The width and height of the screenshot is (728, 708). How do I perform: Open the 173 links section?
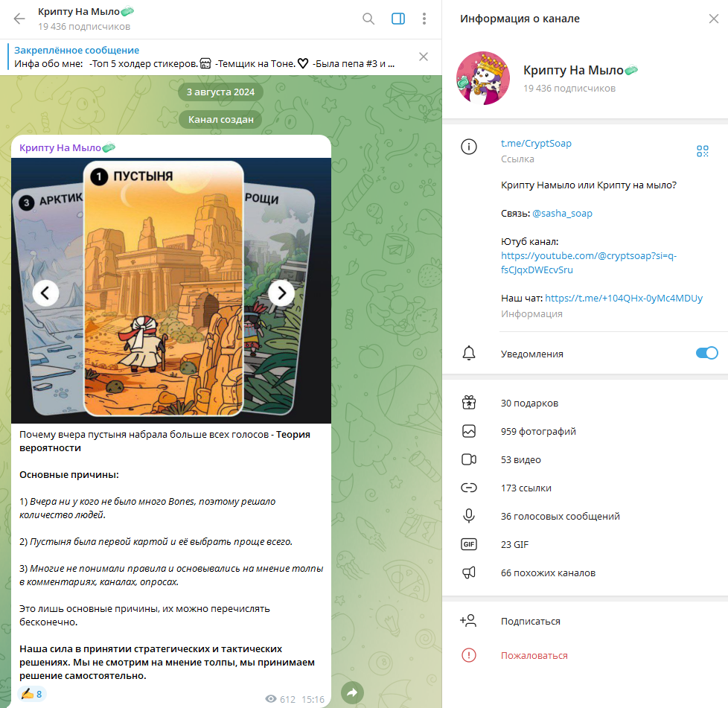click(585, 488)
